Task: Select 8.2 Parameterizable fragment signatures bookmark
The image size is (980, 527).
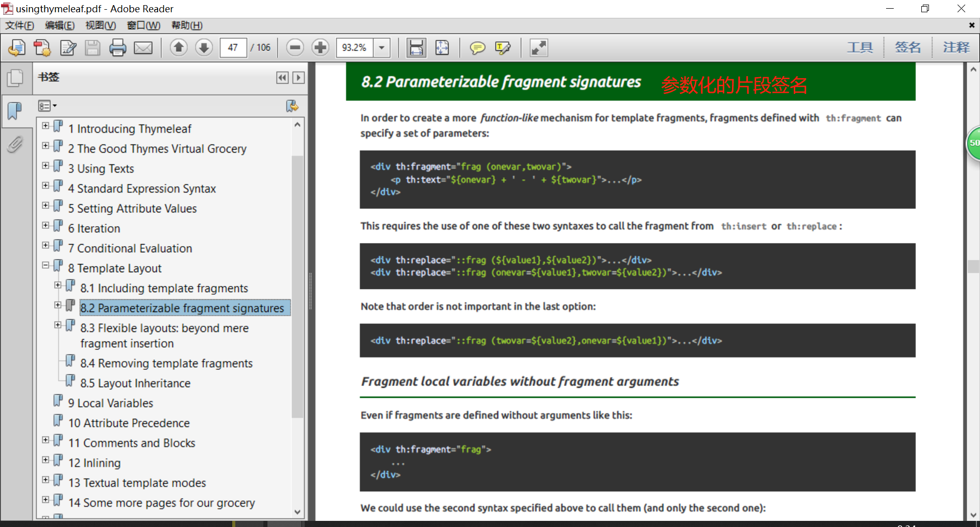Action: pyautogui.click(x=182, y=308)
